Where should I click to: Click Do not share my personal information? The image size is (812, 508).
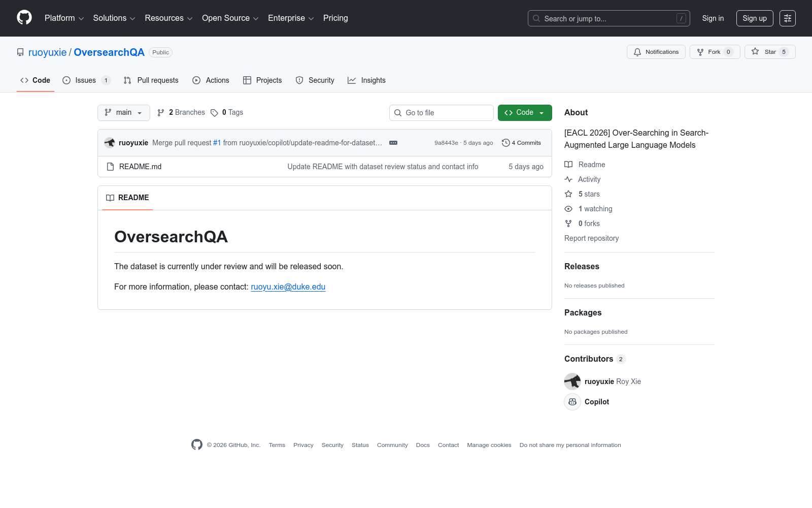(570, 445)
